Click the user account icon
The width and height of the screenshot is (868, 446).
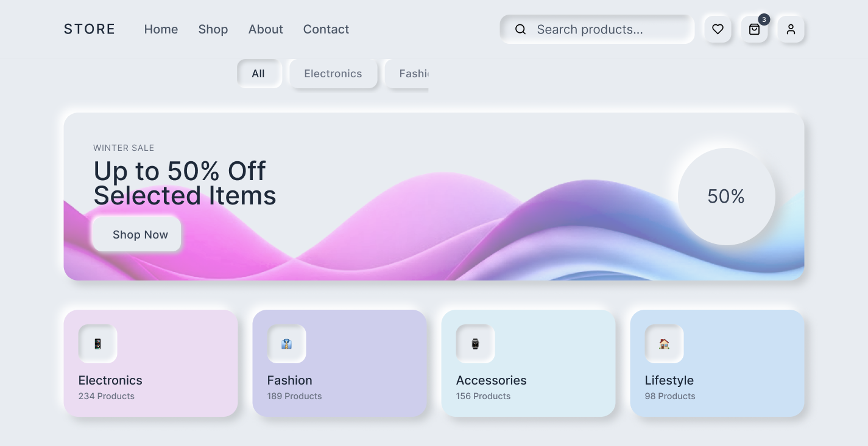(x=791, y=29)
